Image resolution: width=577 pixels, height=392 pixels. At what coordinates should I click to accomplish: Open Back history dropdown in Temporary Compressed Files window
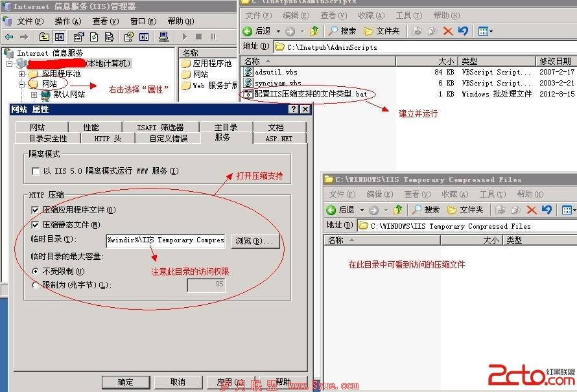(x=362, y=210)
